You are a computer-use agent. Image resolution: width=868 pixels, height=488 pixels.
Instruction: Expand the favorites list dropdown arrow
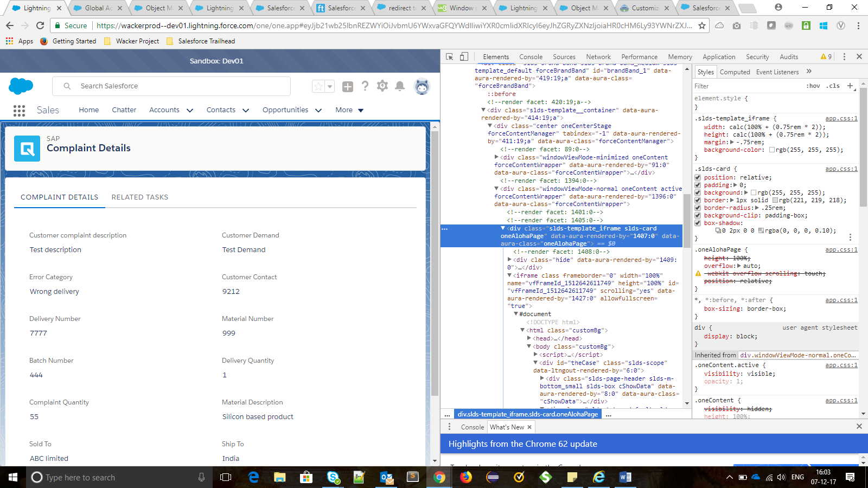pyautogui.click(x=330, y=87)
